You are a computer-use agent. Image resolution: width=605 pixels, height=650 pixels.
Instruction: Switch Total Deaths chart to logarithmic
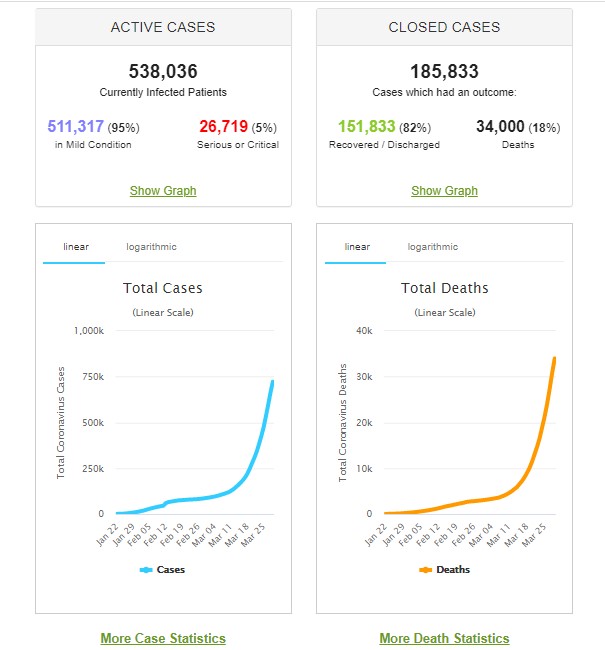pos(432,247)
